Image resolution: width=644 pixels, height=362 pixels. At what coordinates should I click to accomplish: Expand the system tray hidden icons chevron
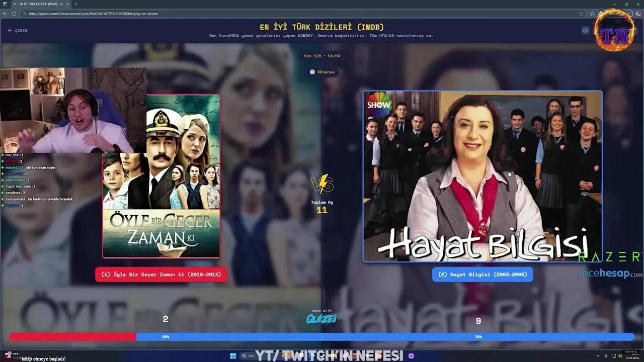597,356
